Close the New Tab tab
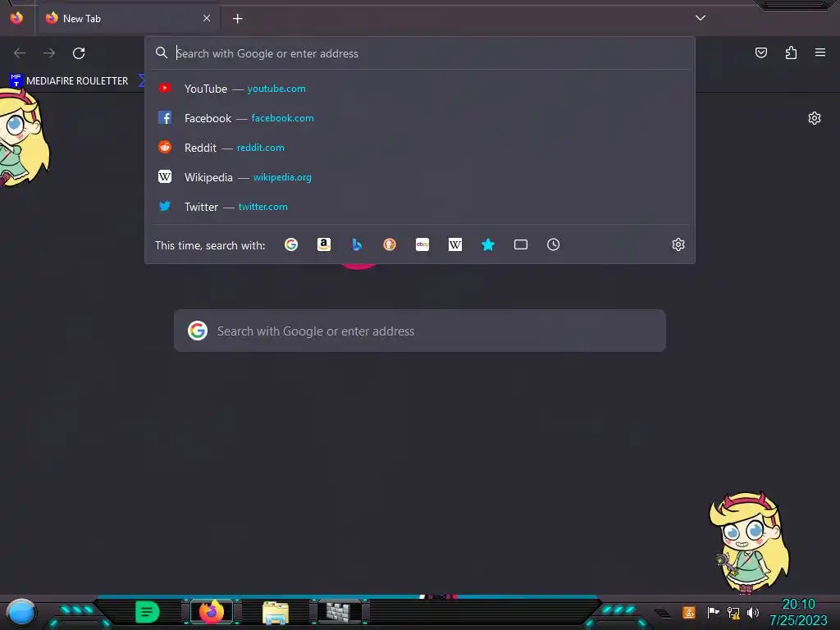 pyautogui.click(x=207, y=18)
